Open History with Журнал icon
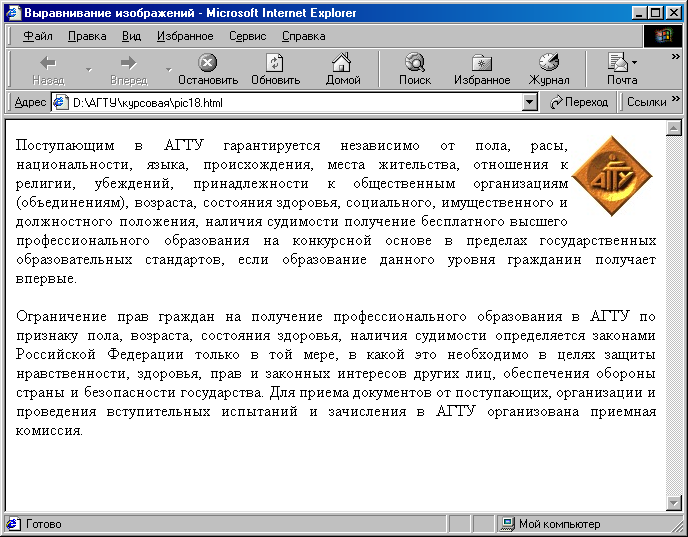 (549, 62)
